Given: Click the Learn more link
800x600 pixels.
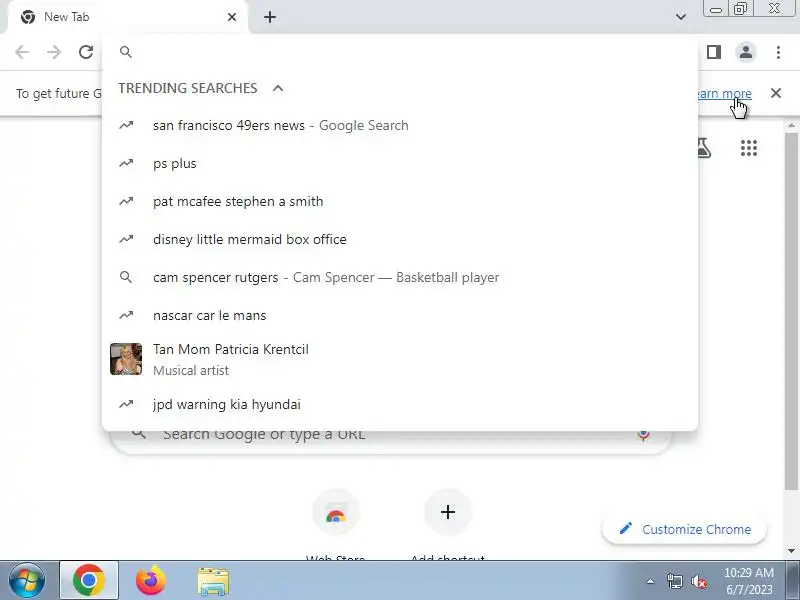Looking at the screenshot, I should point(724,93).
